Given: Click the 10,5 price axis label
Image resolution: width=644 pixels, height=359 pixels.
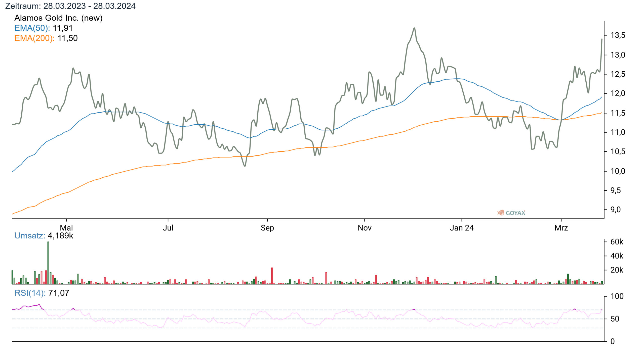Looking at the screenshot, I should coord(618,151).
